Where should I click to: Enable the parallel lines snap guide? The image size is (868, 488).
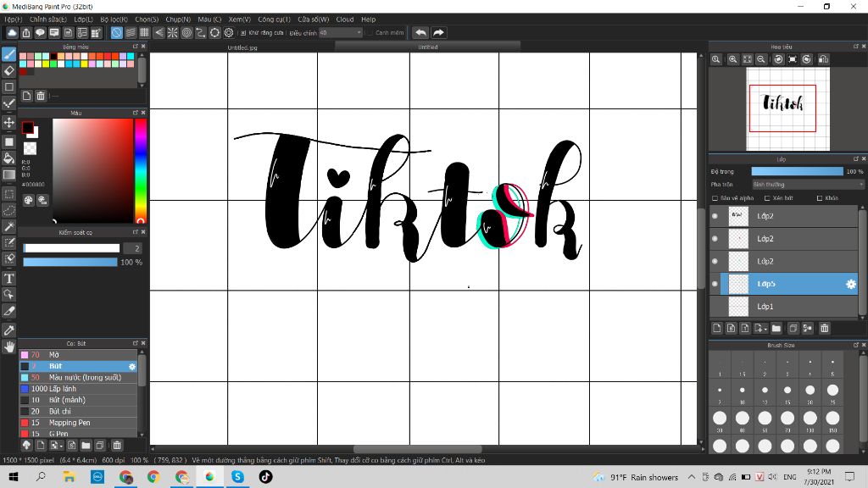[x=131, y=33]
